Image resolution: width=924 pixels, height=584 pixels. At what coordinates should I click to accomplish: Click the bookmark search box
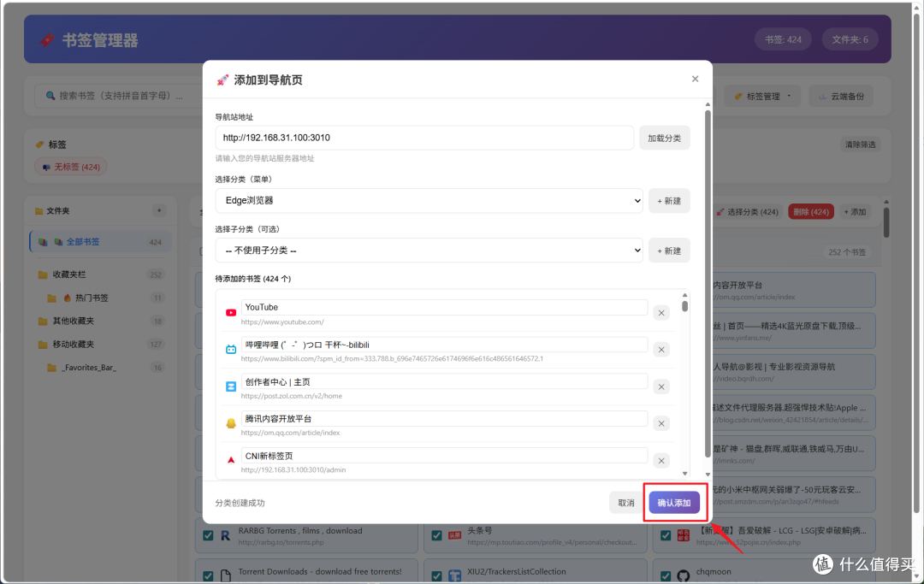coord(118,96)
